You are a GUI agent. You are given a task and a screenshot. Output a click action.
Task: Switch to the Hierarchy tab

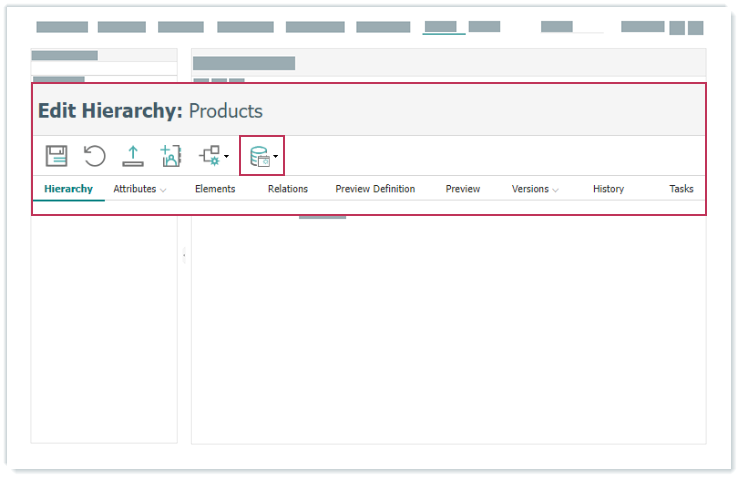click(68, 189)
